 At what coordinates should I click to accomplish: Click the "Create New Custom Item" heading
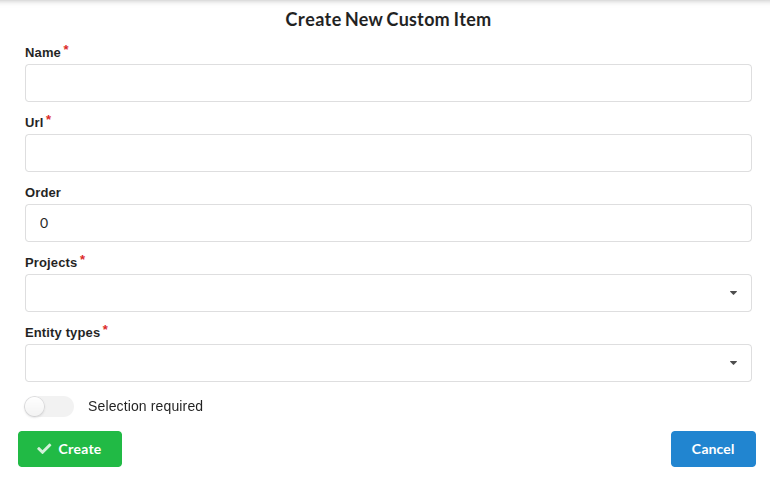point(388,19)
